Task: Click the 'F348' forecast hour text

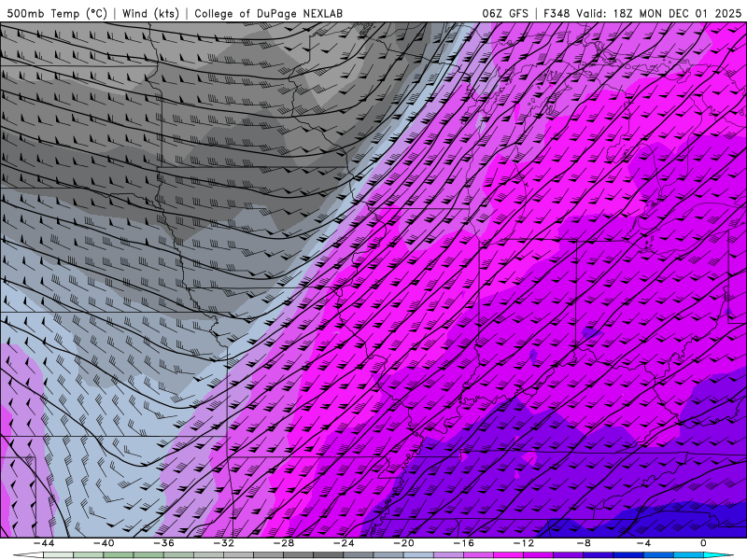Action: (x=557, y=13)
